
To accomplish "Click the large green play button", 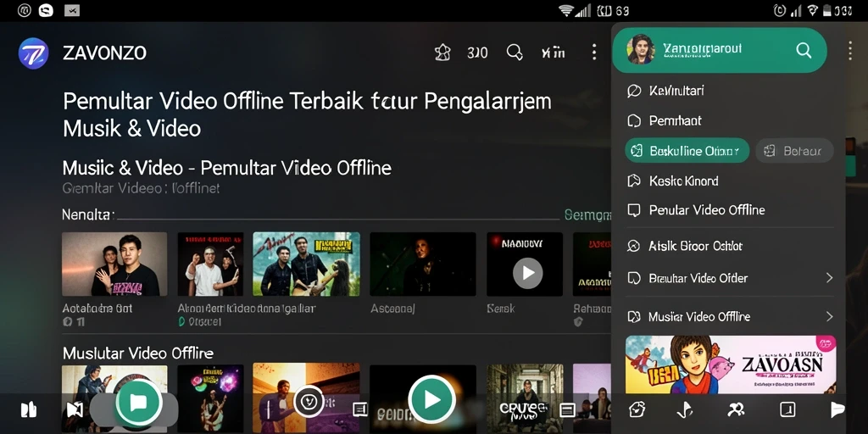I will (431, 399).
